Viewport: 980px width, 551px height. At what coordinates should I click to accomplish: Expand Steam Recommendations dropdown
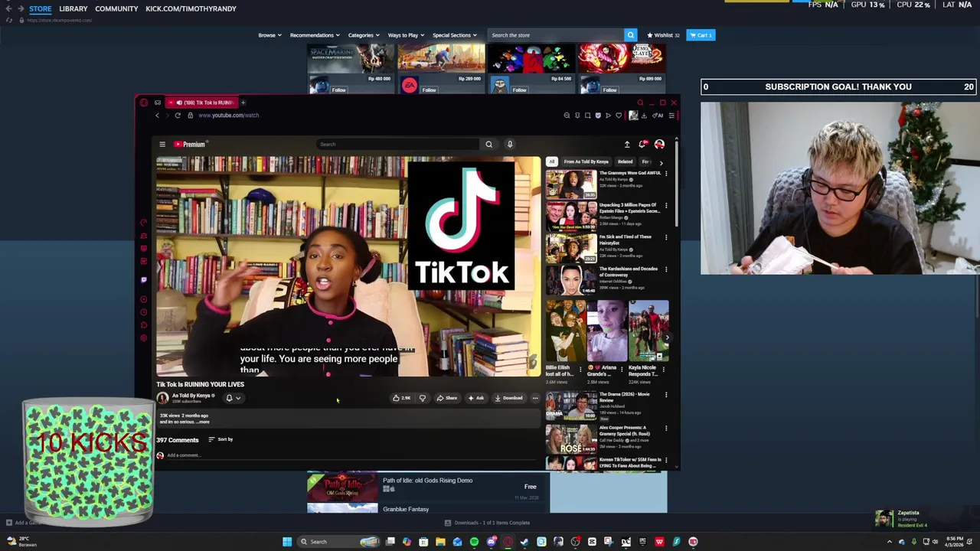click(x=315, y=35)
